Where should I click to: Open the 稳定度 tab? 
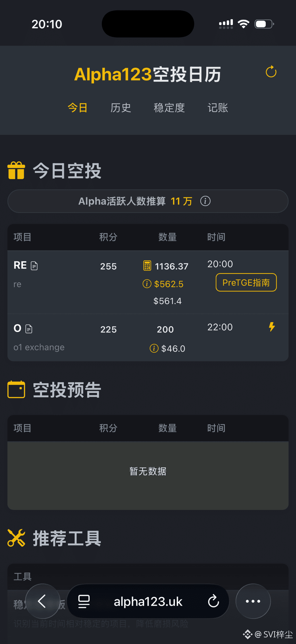tap(169, 108)
